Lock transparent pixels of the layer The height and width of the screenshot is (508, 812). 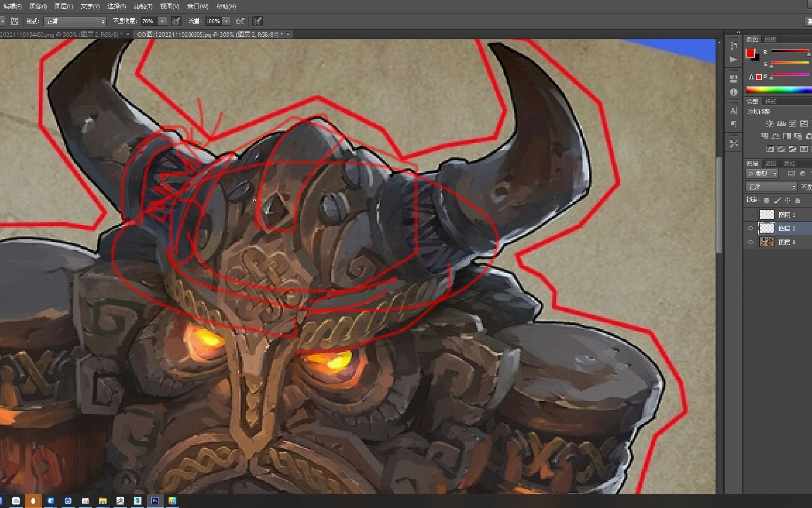coord(767,201)
